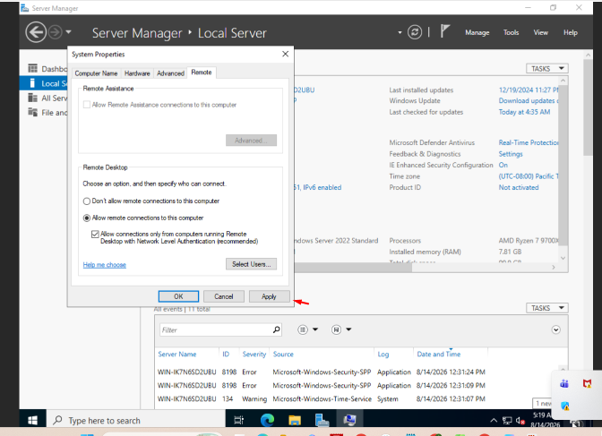
Task: Open Feedback & Diagnostics Settings link
Action: coord(511,154)
